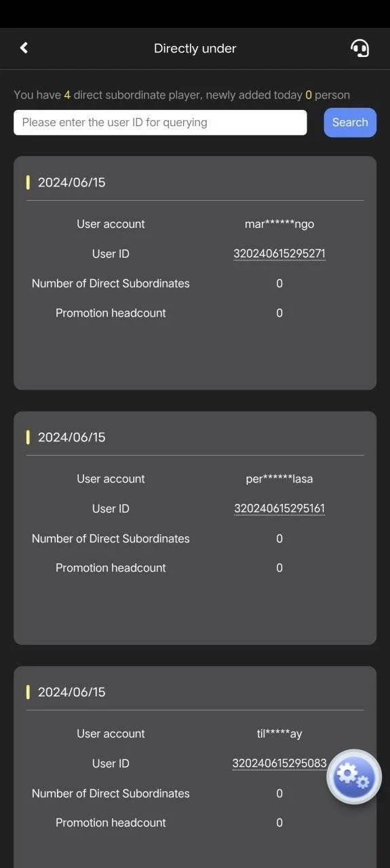Tap Promotion headcount label in first card

click(x=111, y=313)
